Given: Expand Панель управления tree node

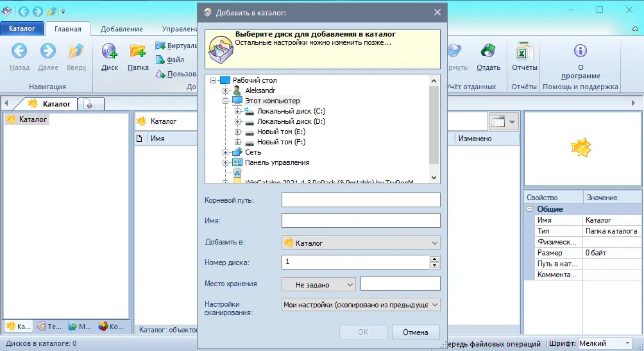Looking at the screenshot, I should 225,162.
